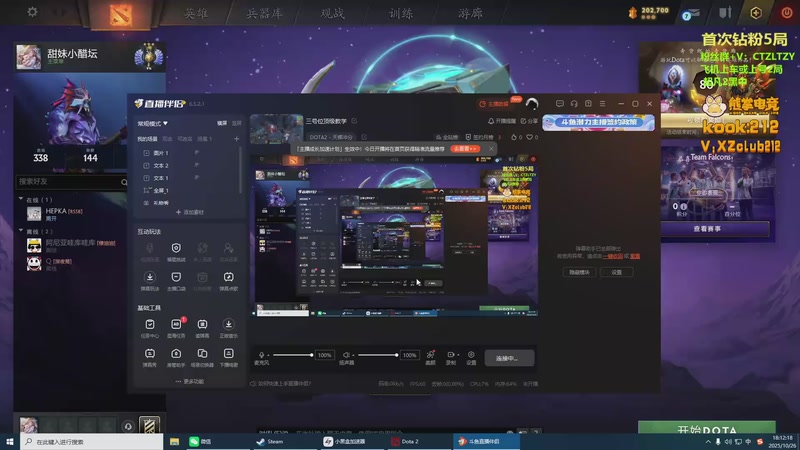The image size is (800, 450).
Task: Open the 观战 tab in Dota 2
Action: pyautogui.click(x=333, y=13)
